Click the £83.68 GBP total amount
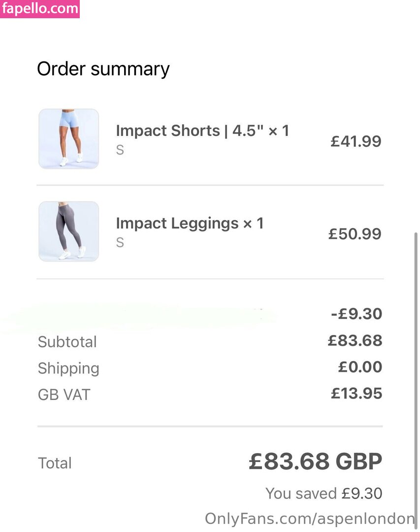 316,462
